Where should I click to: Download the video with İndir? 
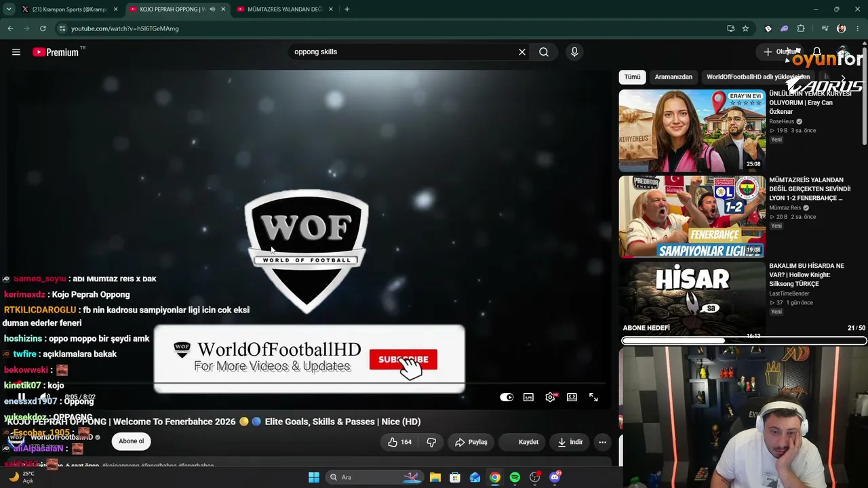570,442
